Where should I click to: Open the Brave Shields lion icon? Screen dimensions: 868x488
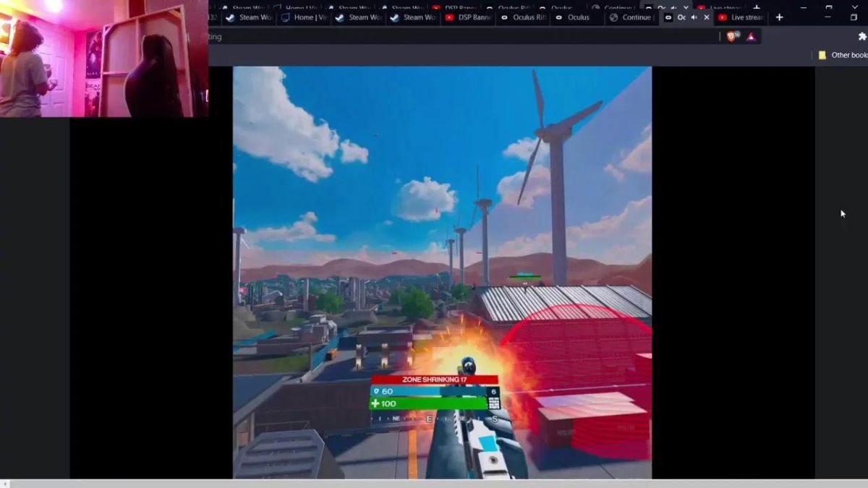click(x=731, y=36)
